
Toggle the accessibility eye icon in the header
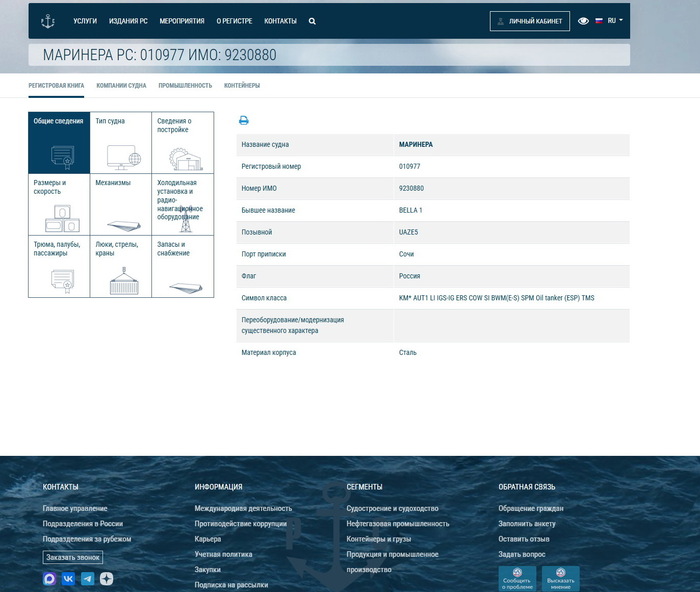pyautogui.click(x=583, y=21)
